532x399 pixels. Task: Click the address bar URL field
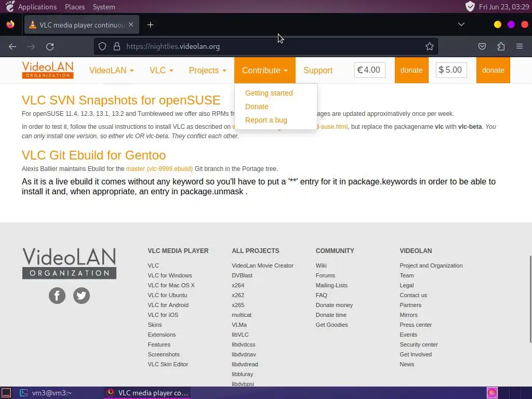pyautogui.click(x=266, y=46)
